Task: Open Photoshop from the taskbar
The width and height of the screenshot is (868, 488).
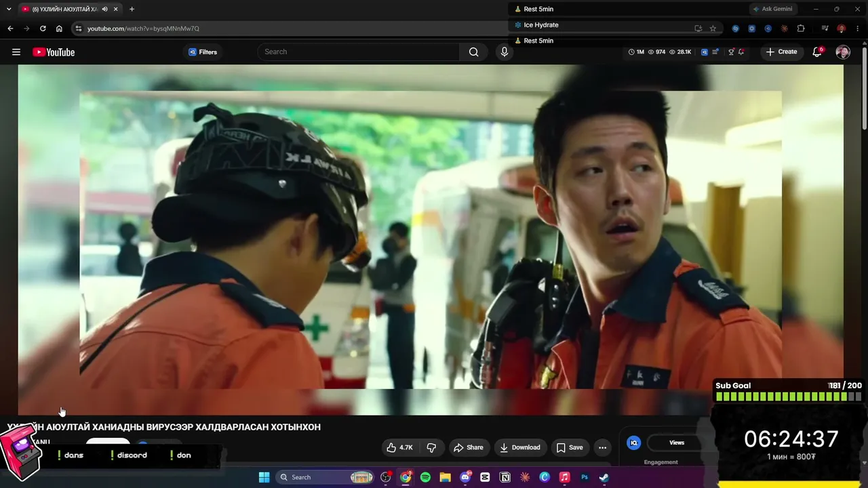Action: (584, 477)
